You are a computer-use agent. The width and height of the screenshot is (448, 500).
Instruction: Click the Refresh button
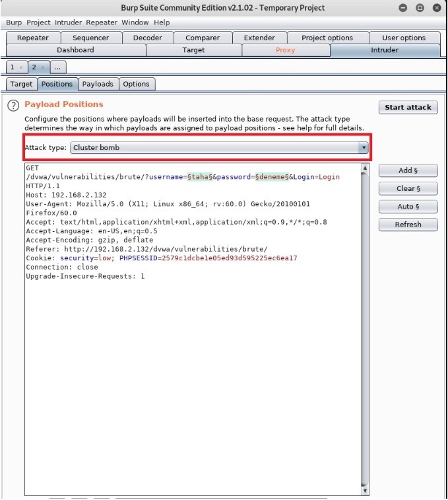(408, 225)
